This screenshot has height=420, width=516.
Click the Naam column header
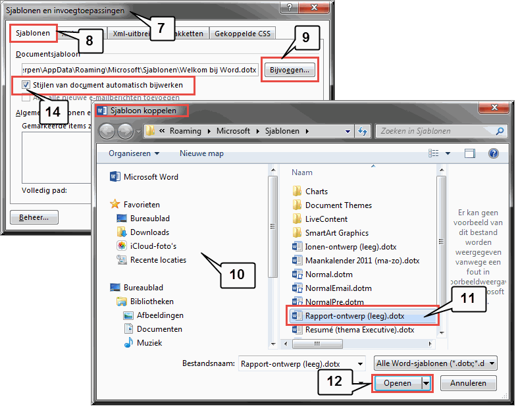click(302, 172)
